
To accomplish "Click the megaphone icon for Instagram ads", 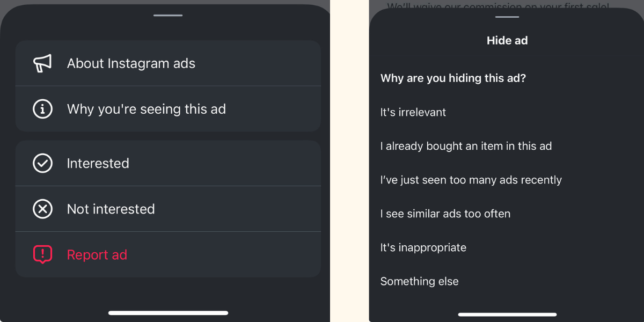I will [42, 63].
